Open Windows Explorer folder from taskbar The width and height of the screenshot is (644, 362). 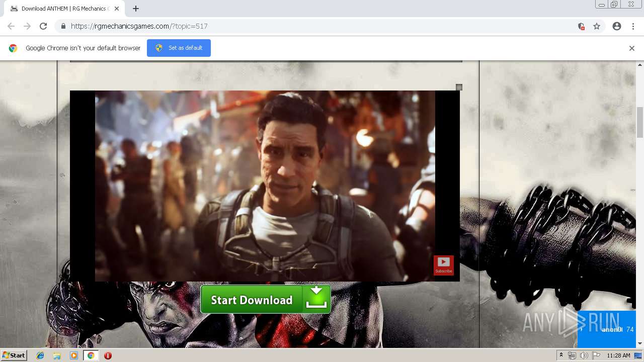coord(57,355)
